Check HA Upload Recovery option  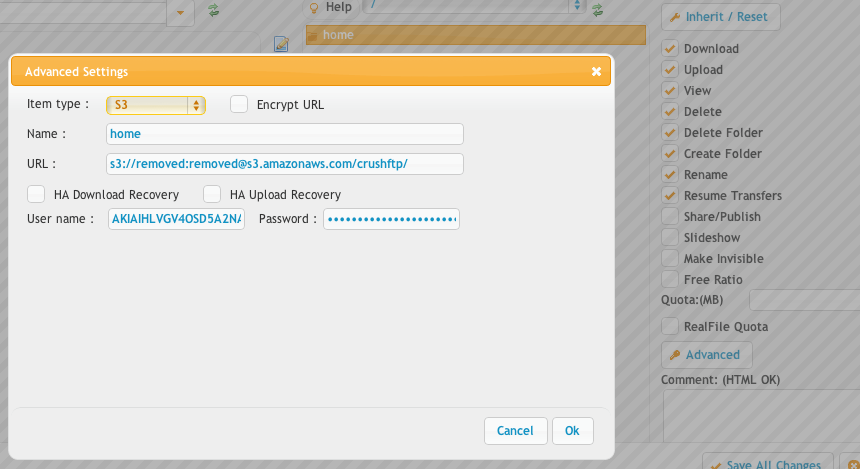[212, 194]
